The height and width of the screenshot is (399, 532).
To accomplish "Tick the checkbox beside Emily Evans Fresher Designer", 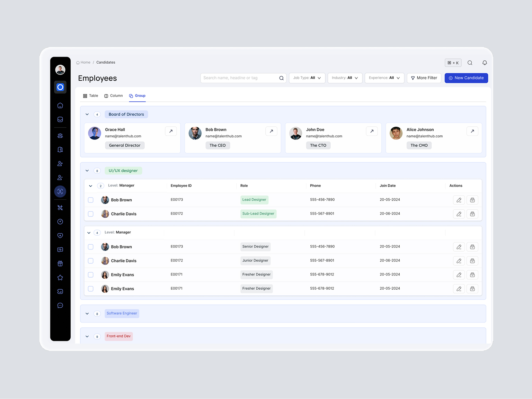I will point(90,274).
